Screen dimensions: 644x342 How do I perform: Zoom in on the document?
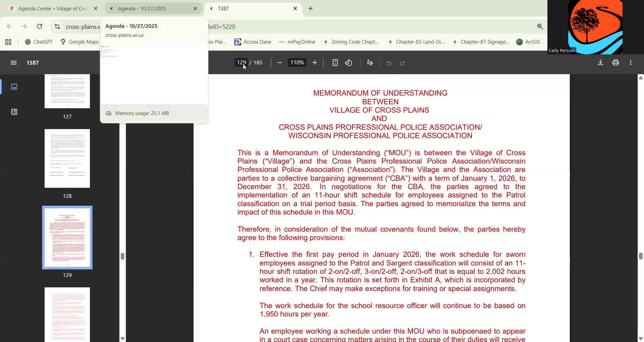(315, 62)
